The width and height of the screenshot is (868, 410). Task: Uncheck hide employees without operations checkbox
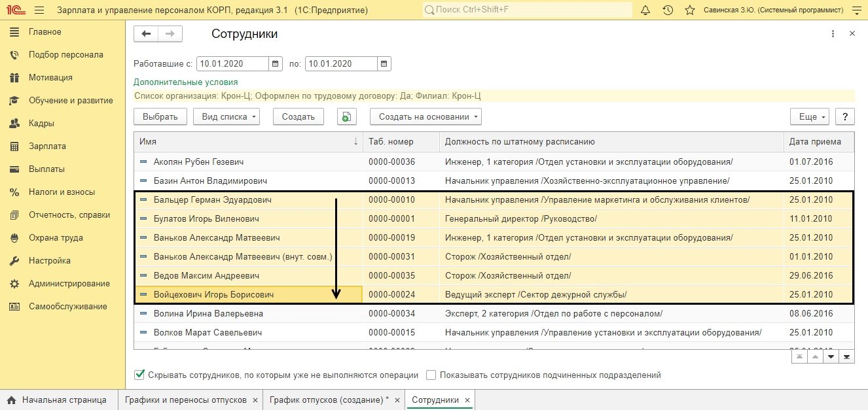pyautogui.click(x=139, y=375)
